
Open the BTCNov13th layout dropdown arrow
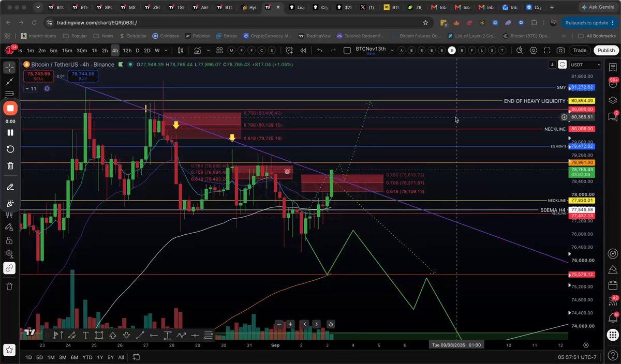392,50
